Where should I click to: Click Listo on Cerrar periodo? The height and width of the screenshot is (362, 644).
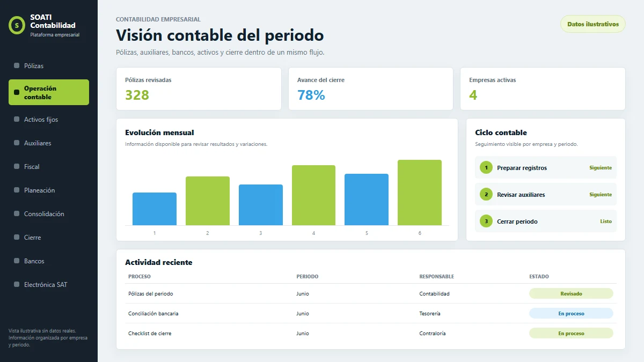click(x=606, y=221)
